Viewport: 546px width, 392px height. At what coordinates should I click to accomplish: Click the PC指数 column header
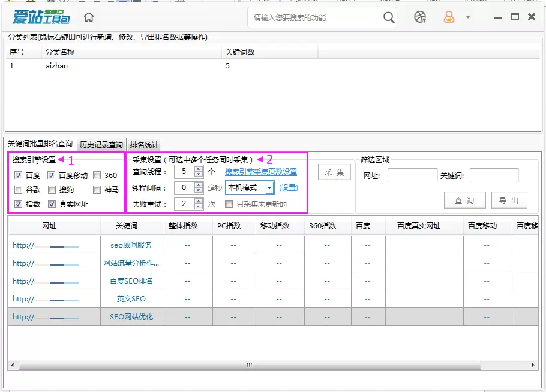tap(234, 226)
